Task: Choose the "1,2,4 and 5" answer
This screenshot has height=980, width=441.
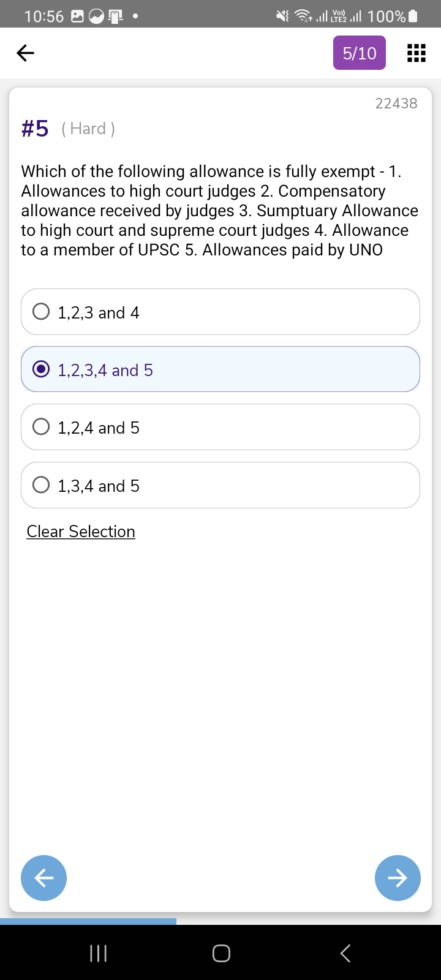Action: tap(41, 427)
